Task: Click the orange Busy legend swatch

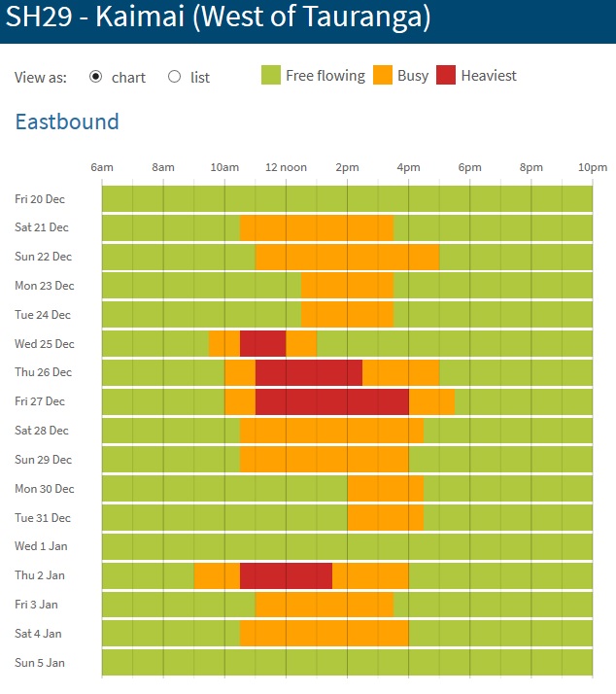Action: tap(383, 75)
